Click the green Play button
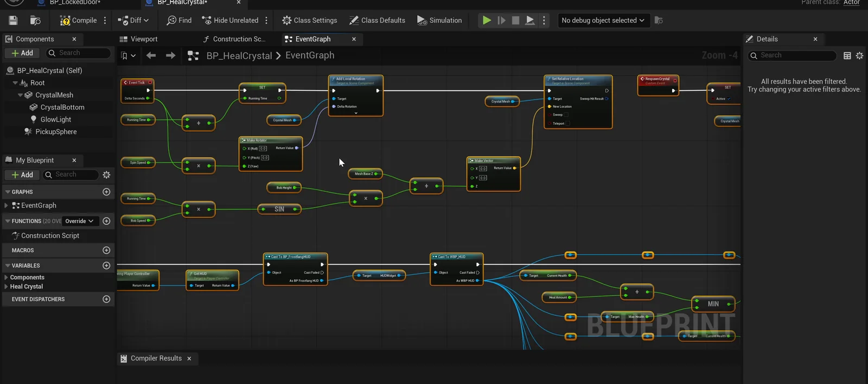868x384 pixels. pyautogui.click(x=487, y=21)
